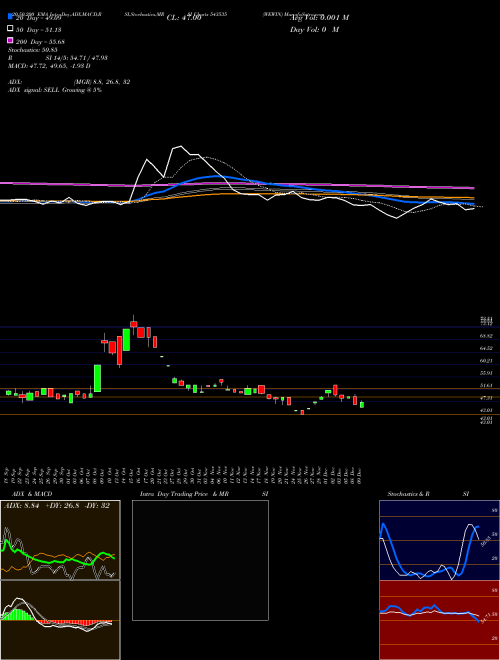This screenshot has height=660, width=500.
Task: Click the 'Stochastics: 59.83' reading
Action: (32, 50)
